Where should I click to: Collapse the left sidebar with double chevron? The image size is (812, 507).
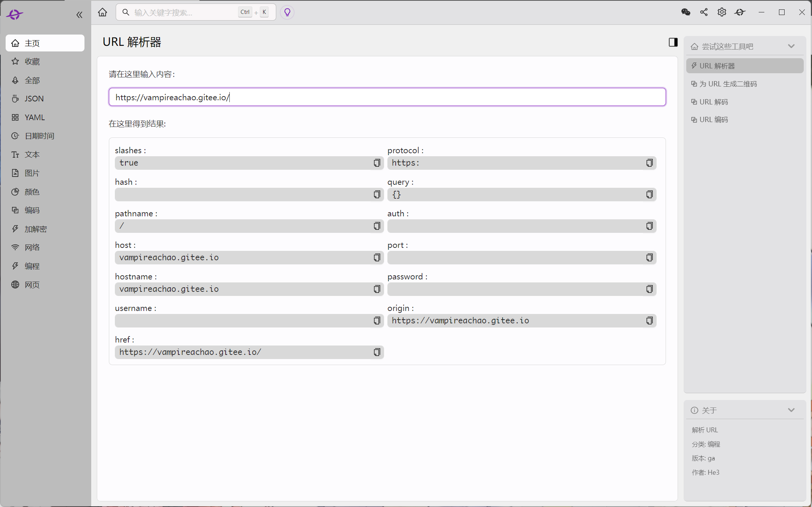pyautogui.click(x=79, y=15)
